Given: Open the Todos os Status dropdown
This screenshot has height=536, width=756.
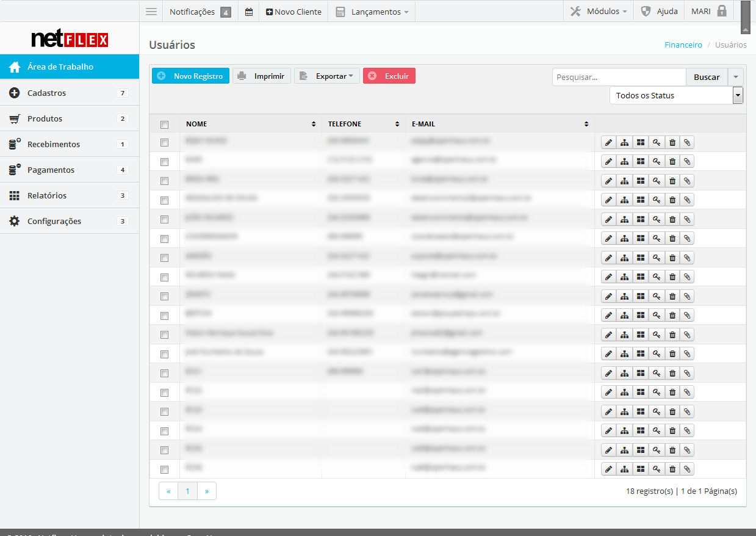Looking at the screenshot, I should click(x=676, y=95).
